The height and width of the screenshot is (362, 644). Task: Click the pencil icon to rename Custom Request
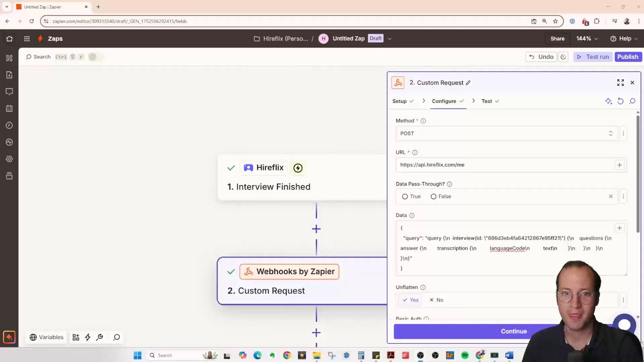pos(468,82)
